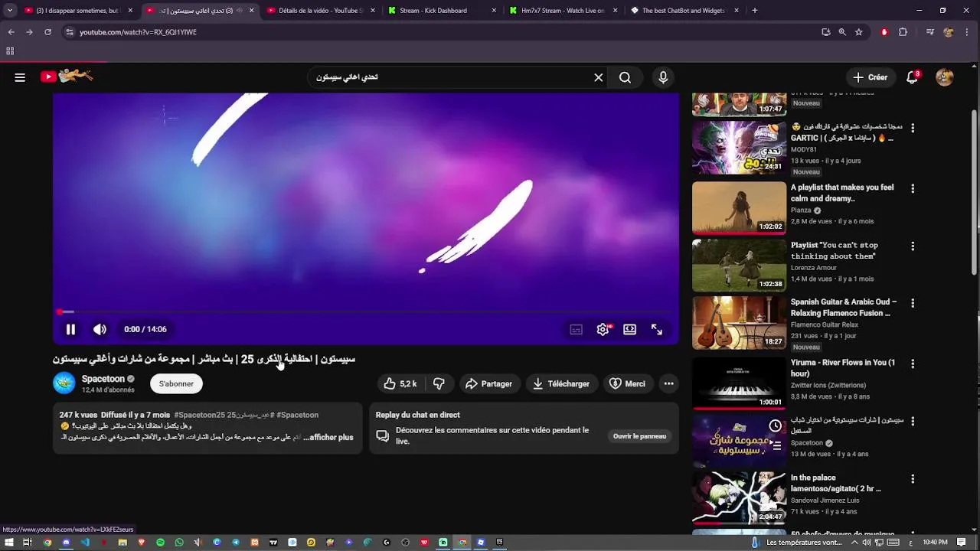Bookmark this page with star icon
Screen dimensions: 980x551
858,32
